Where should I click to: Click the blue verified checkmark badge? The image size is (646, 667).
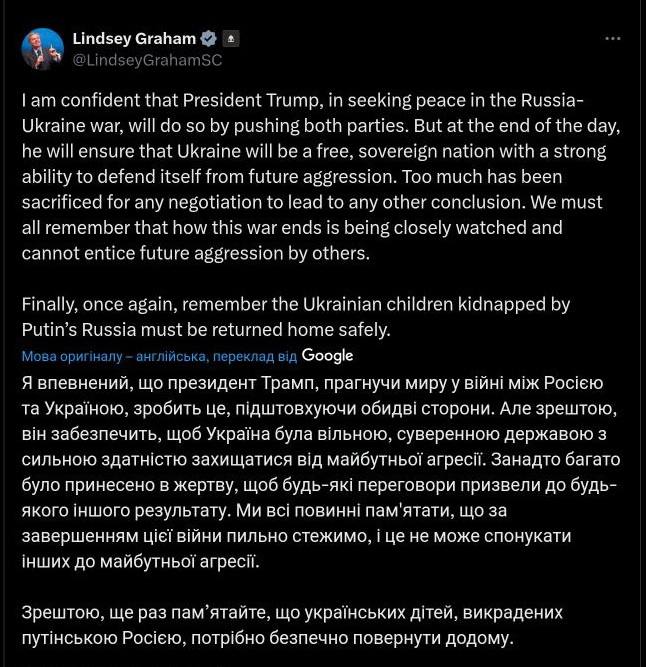point(209,39)
